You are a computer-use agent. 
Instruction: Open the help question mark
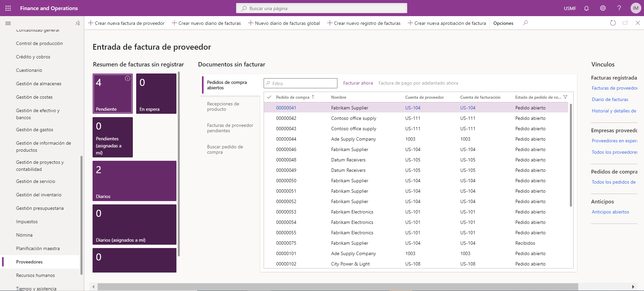tap(619, 8)
